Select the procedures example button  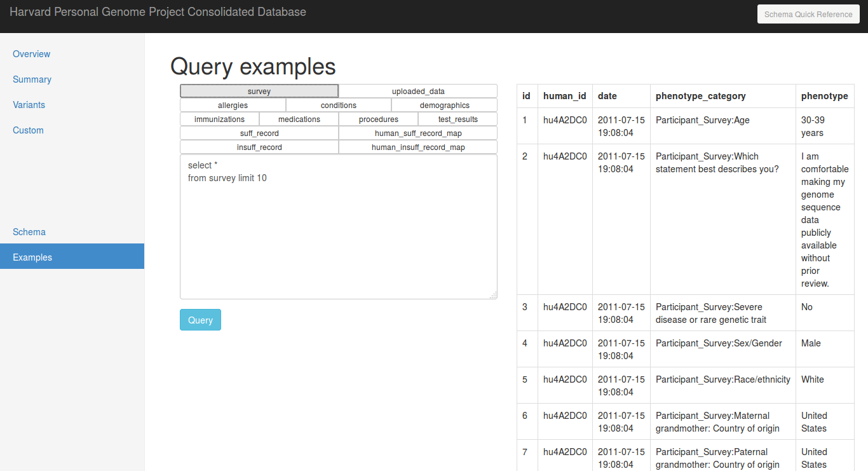[x=379, y=119]
